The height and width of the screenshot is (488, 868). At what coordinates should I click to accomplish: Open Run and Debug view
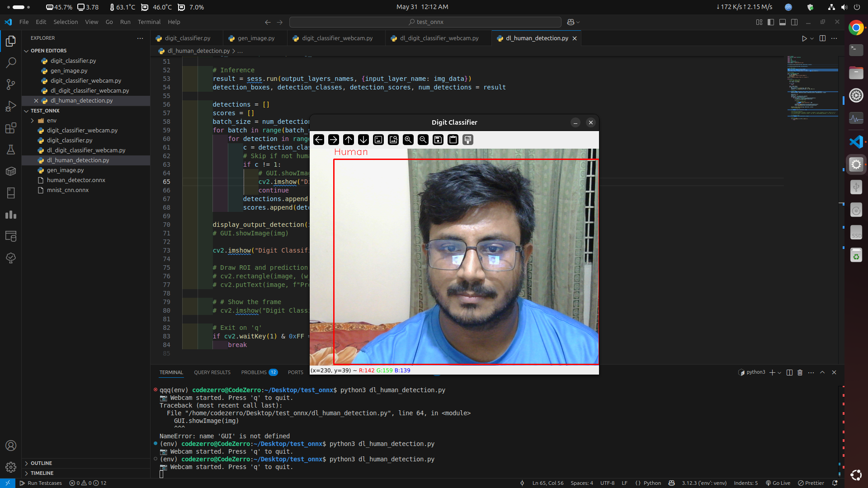tap(11, 107)
